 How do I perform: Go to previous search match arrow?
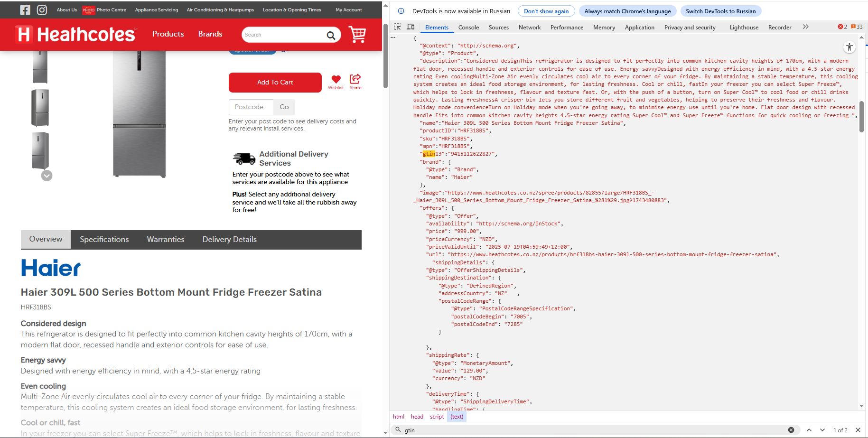pyautogui.click(x=809, y=430)
